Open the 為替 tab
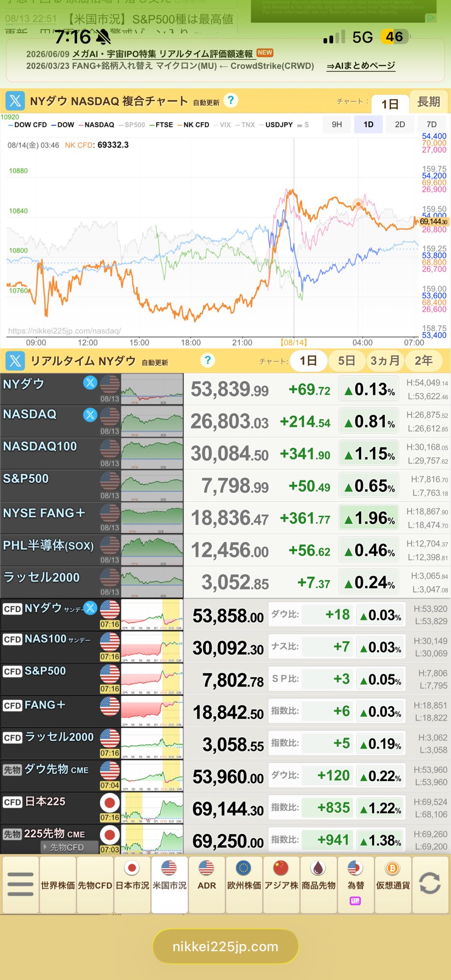The image size is (451, 980). [x=356, y=884]
